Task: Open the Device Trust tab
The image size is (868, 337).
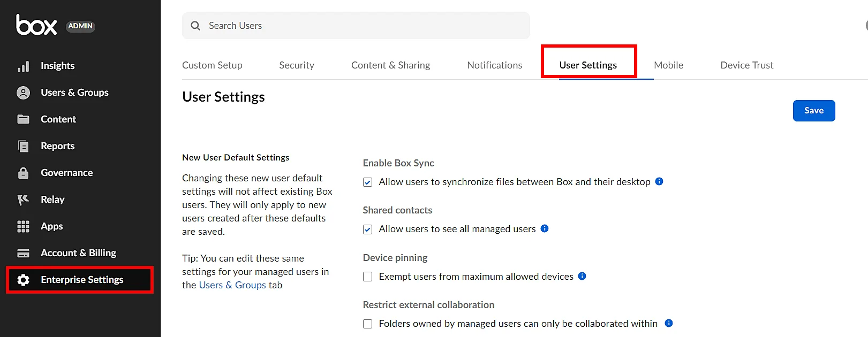Action: [x=747, y=65]
